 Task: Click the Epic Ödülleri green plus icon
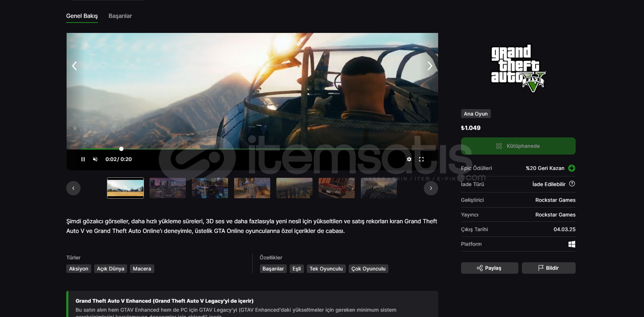[572, 168]
